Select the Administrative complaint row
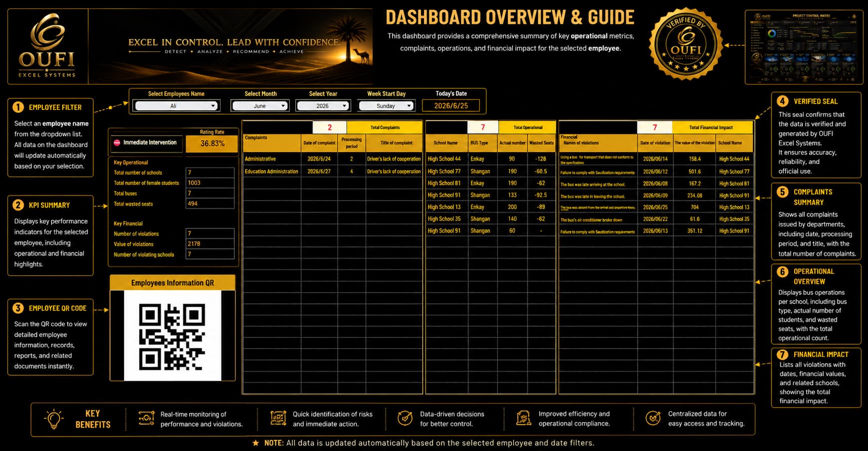The width and height of the screenshot is (868, 451). (x=332, y=159)
